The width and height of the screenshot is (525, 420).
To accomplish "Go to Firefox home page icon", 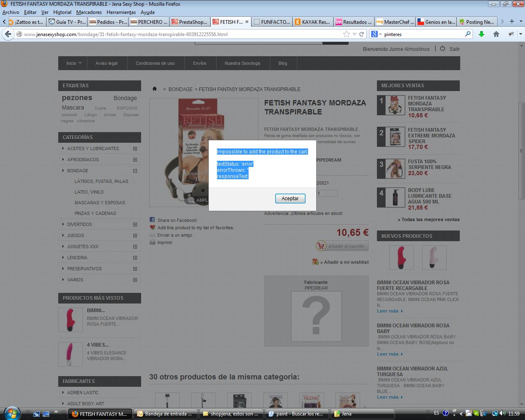I will [x=496, y=34].
